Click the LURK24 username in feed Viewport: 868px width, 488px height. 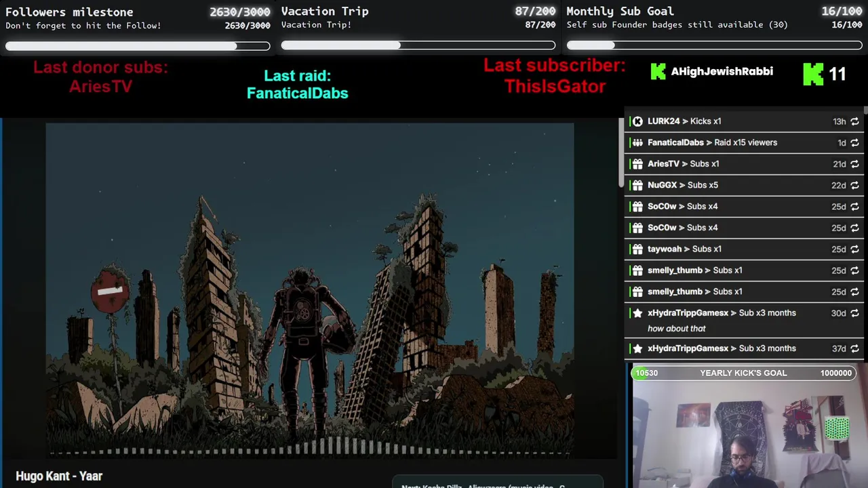click(x=663, y=121)
